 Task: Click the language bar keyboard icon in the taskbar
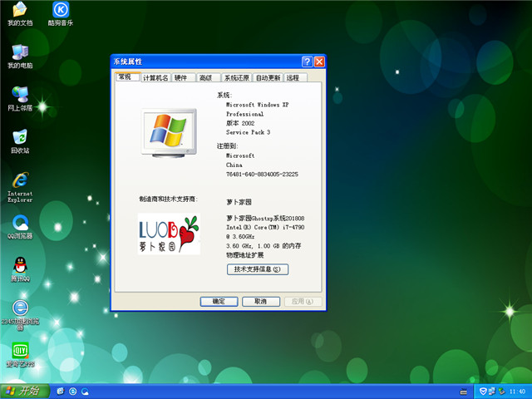coord(464,392)
